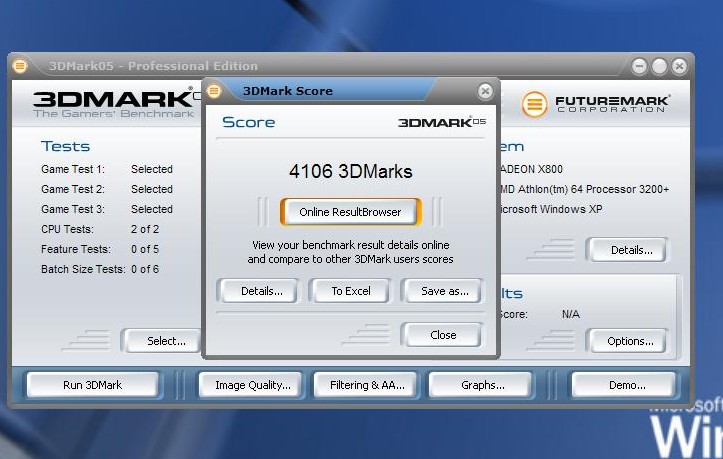Viewport: 723px width, 459px height.
Task: Click the orange menu icon in 3DMark05 title bar
Action: 20,66
